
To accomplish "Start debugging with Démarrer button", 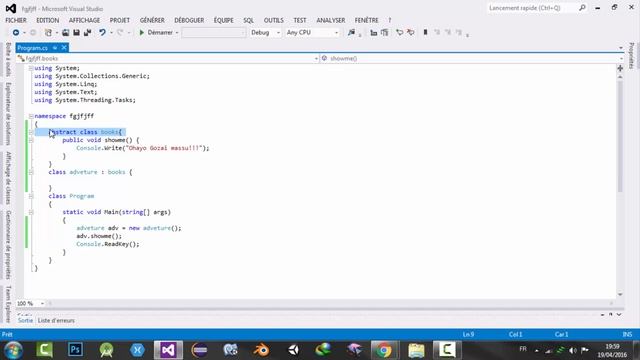I will pos(156,32).
